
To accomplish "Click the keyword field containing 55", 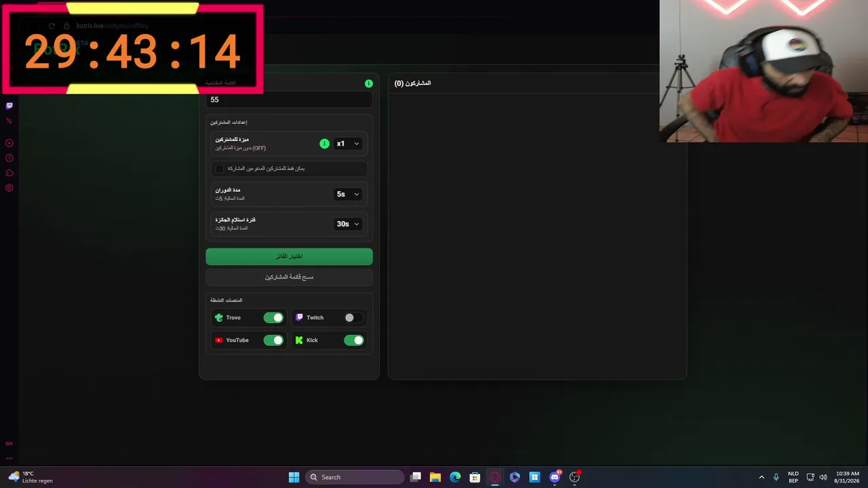I will [289, 100].
